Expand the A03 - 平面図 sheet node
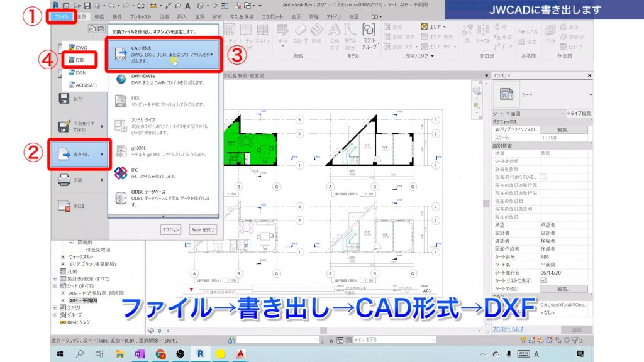Viewport: 644px width, 362px height. click(62, 300)
